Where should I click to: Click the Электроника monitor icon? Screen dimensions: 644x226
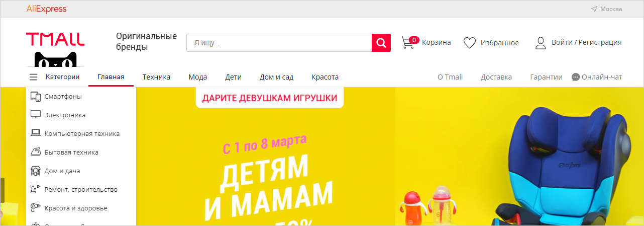35,115
